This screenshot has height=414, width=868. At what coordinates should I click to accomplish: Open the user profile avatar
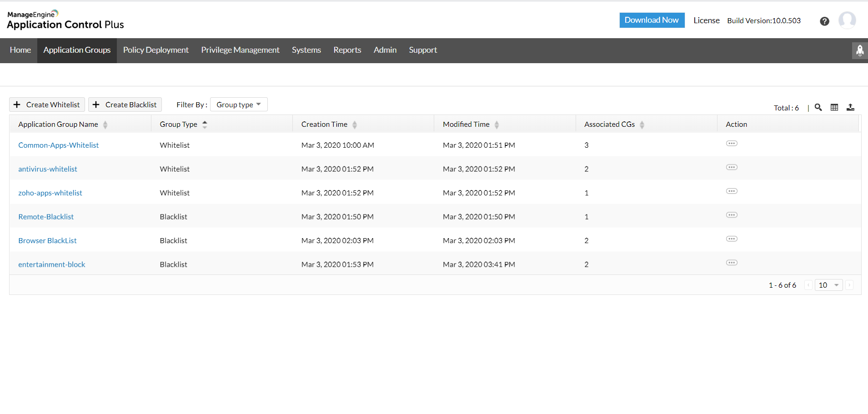[x=847, y=20]
